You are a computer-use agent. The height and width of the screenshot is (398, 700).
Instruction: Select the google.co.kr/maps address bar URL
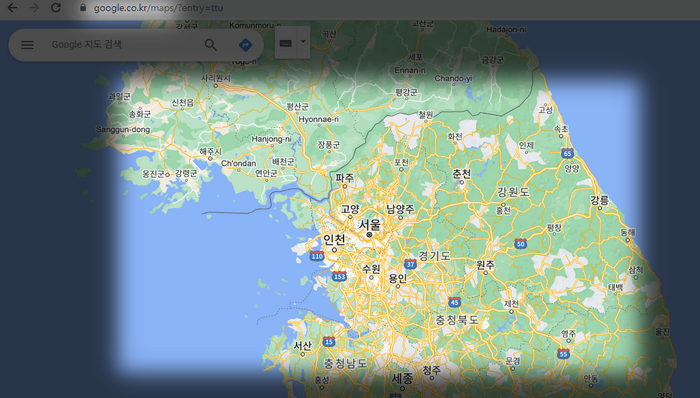tap(158, 8)
